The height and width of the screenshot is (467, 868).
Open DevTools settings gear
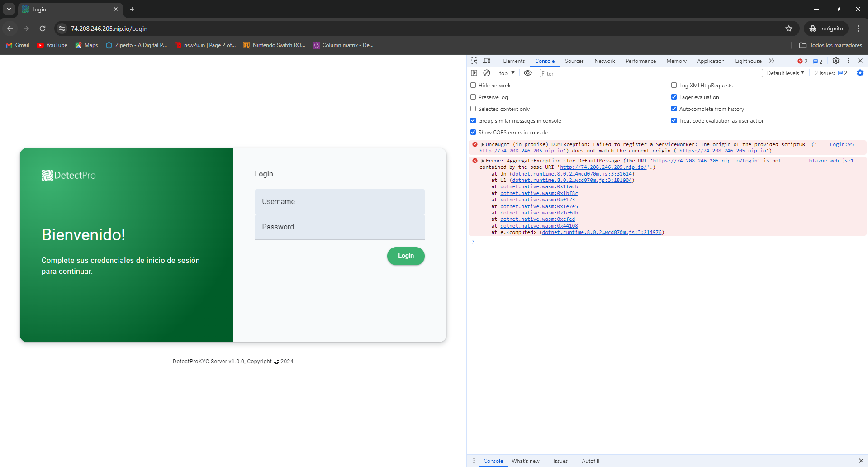[x=836, y=61]
